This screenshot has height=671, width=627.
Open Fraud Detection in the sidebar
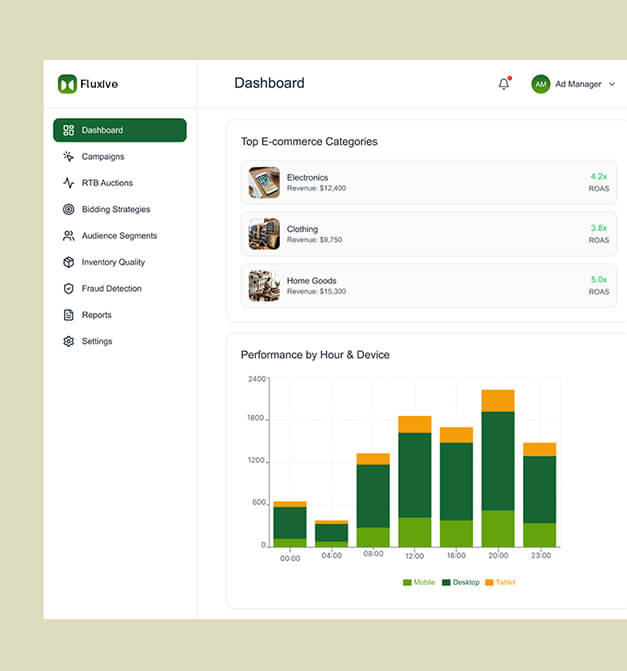tap(120, 288)
